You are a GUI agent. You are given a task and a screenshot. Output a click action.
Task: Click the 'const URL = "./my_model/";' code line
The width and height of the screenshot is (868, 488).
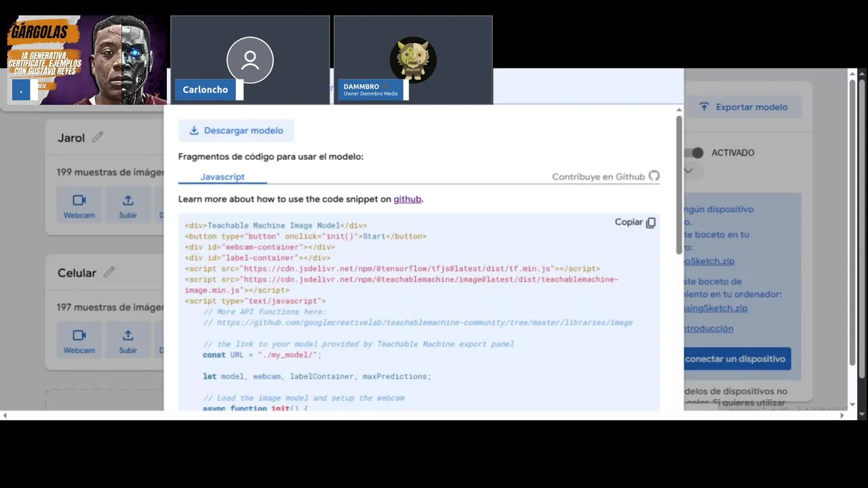(x=262, y=354)
